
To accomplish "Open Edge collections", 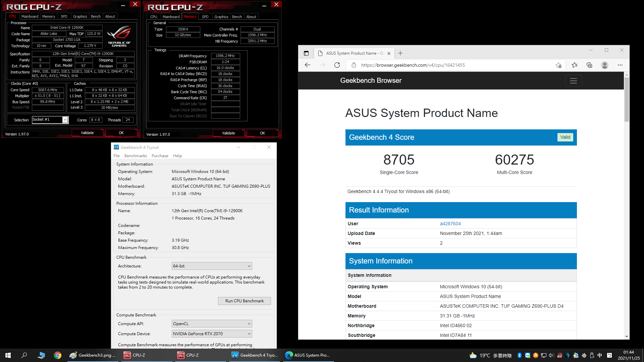I will pyautogui.click(x=589, y=65).
